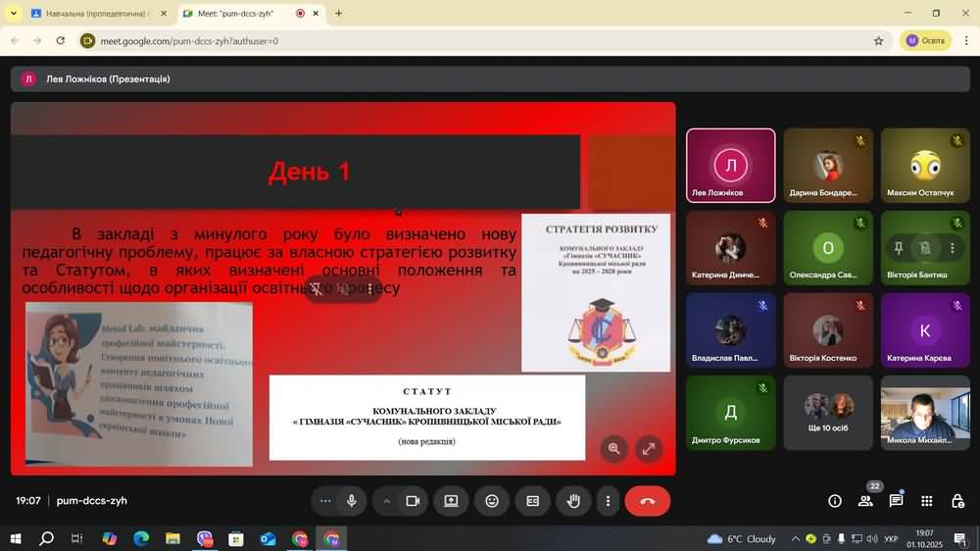980x551 pixels.
Task: Expand the presentation to full screen
Action: click(x=648, y=449)
